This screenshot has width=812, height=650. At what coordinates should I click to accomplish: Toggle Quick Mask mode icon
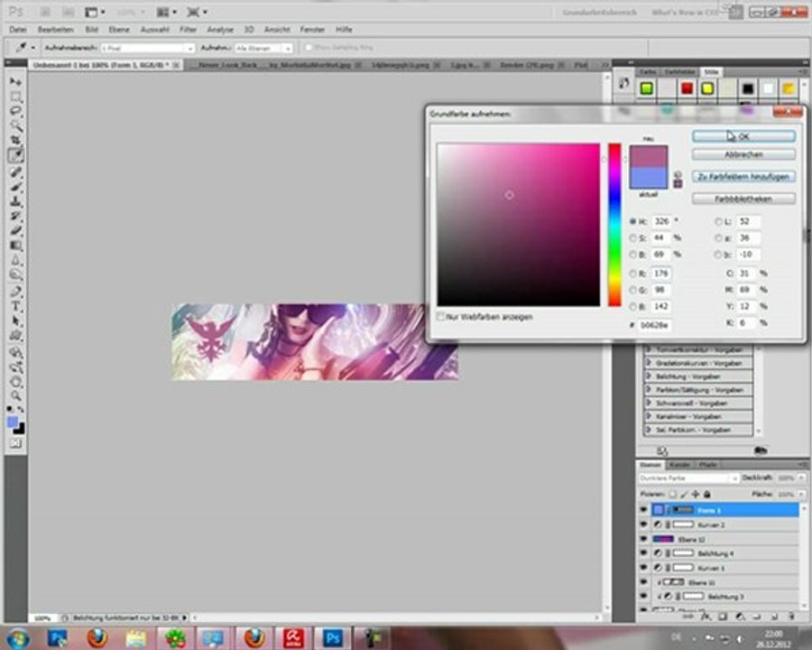tap(15, 443)
